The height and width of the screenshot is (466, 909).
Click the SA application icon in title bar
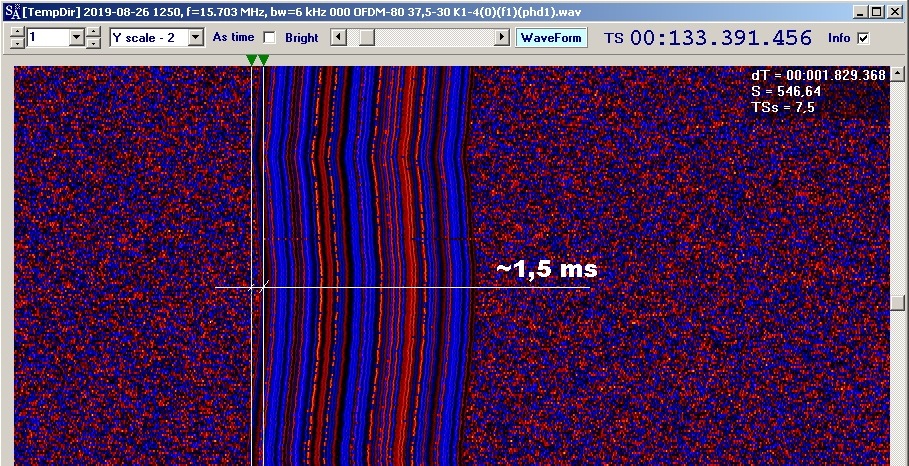tap(12, 11)
